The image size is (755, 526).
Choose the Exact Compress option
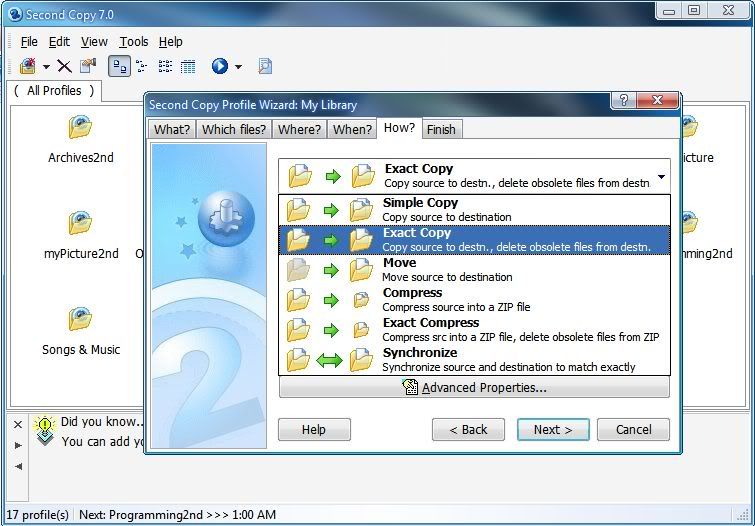[474, 329]
